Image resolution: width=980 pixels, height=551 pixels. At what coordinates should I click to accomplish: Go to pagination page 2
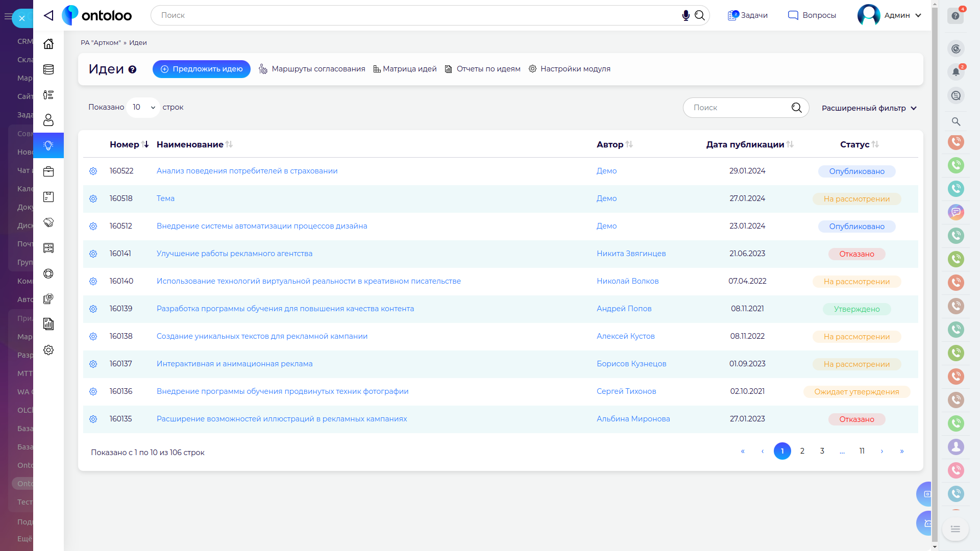point(802,451)
